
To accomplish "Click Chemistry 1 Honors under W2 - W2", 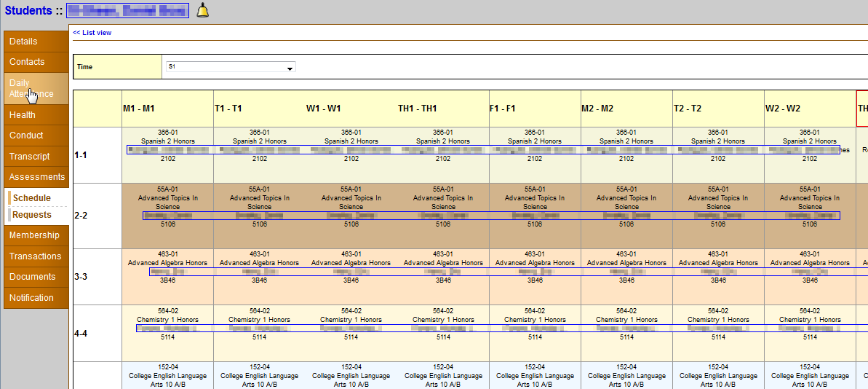I will (x=810, y=320).
